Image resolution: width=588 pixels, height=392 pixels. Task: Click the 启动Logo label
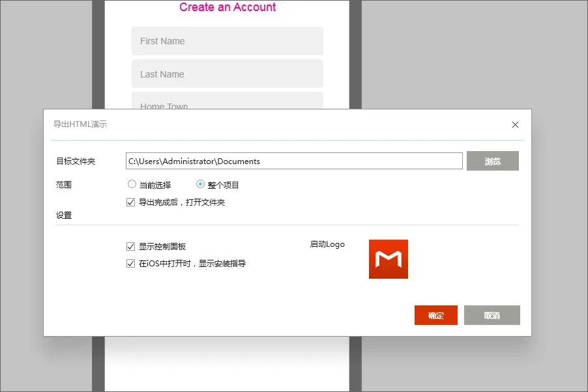pos(327,244)
